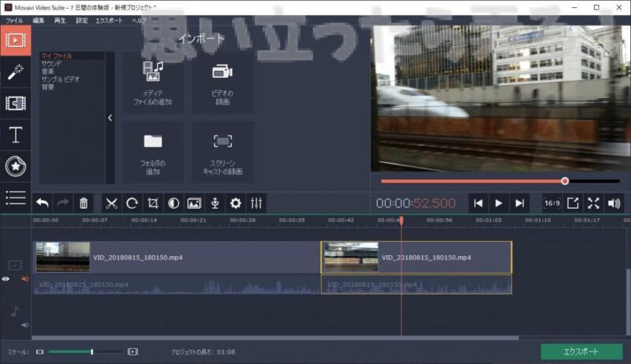
Task: Record audio with microphone icon
Action: pyautogui.click(x=215, y=203)
